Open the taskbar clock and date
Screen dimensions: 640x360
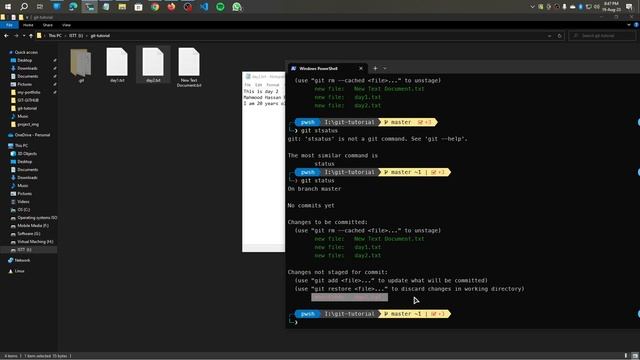611,7
